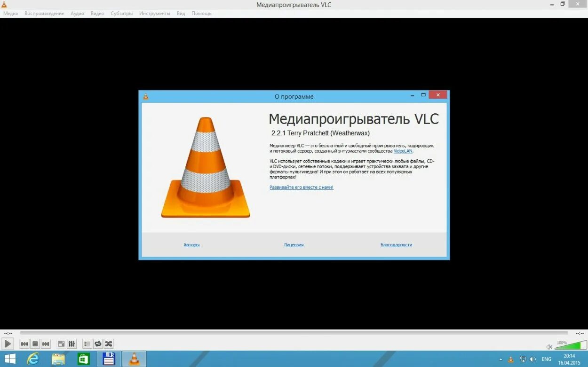Open the Лицензия link
Image resolution: width=588 pixels, height=367 pixels.
coord(294,245)
